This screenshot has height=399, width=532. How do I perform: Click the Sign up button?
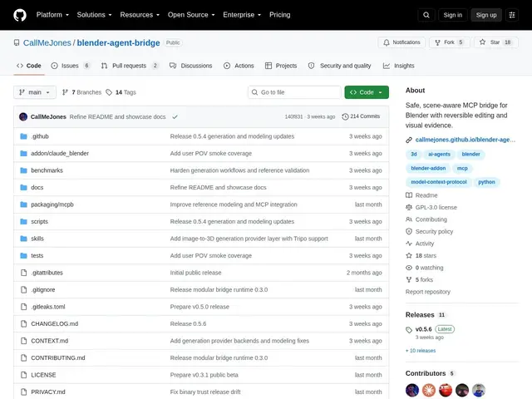tap(486, 15)
